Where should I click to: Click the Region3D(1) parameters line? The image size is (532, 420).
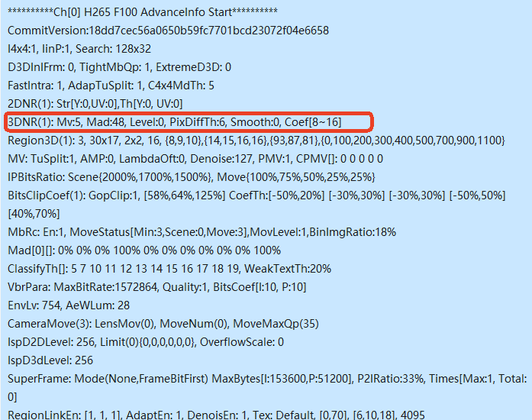[256, 141]
